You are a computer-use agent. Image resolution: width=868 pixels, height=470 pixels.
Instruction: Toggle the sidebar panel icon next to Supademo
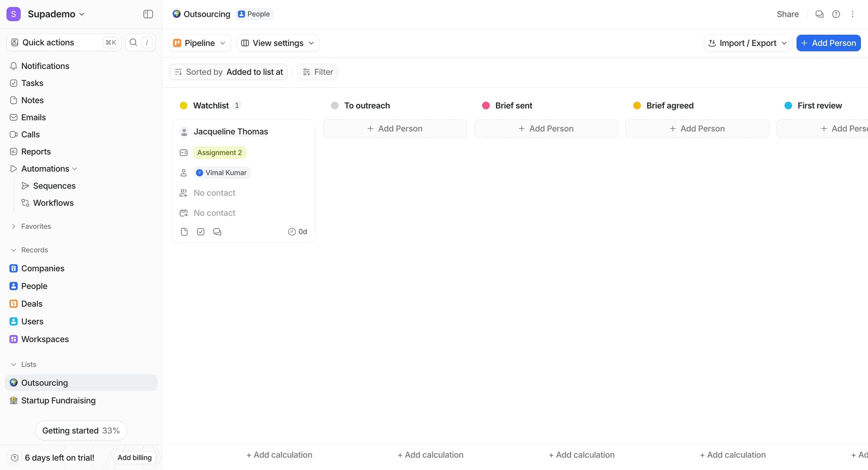[148, 14]
